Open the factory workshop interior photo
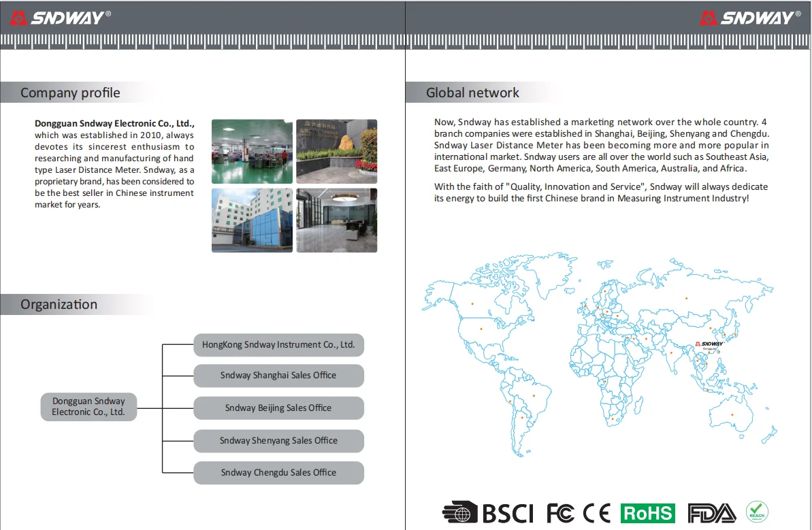Screen dimensions: 812x530 point(253,152)
